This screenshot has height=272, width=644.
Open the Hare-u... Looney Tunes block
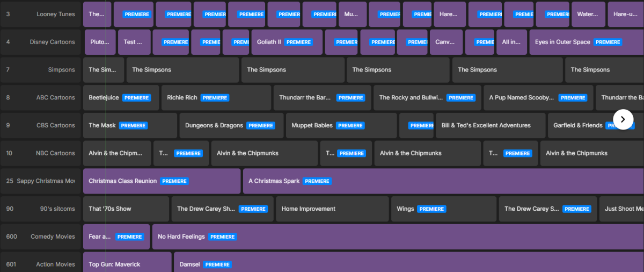pos(626,14)
